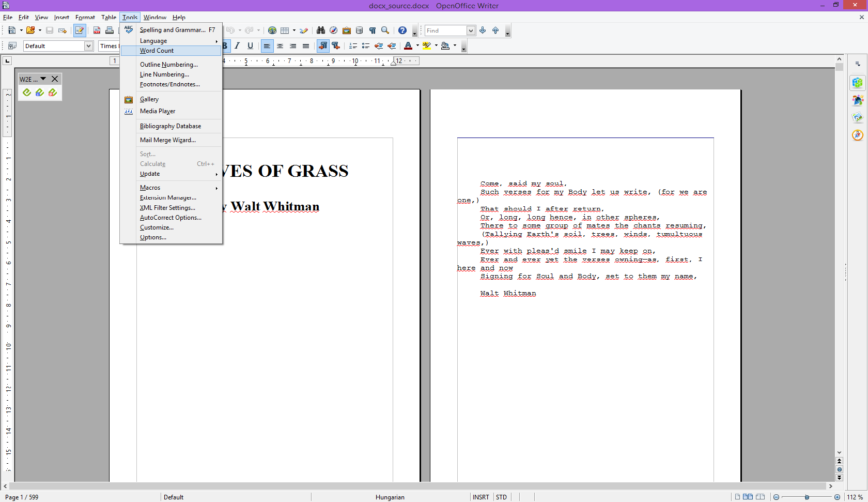Viewport: 868px width, 502px height.
Task: Open the Format menu
Action: point(85,17)
